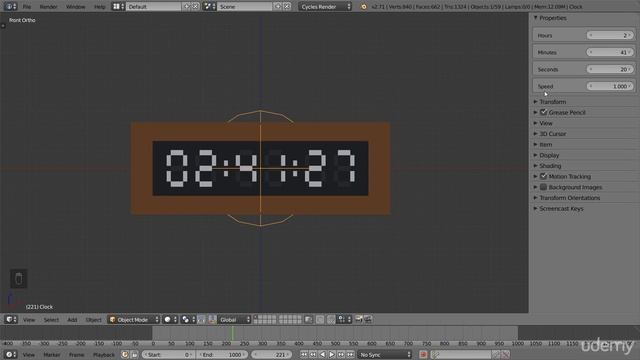
Task: Click the Seconds value field
Action: [x=610, y=69]
